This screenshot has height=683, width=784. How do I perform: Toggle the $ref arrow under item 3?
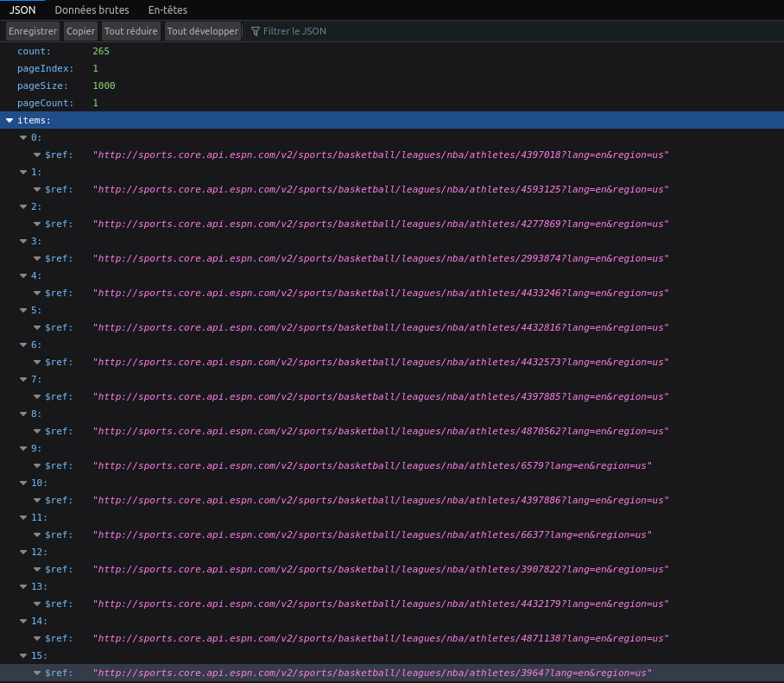coord(37,259)
